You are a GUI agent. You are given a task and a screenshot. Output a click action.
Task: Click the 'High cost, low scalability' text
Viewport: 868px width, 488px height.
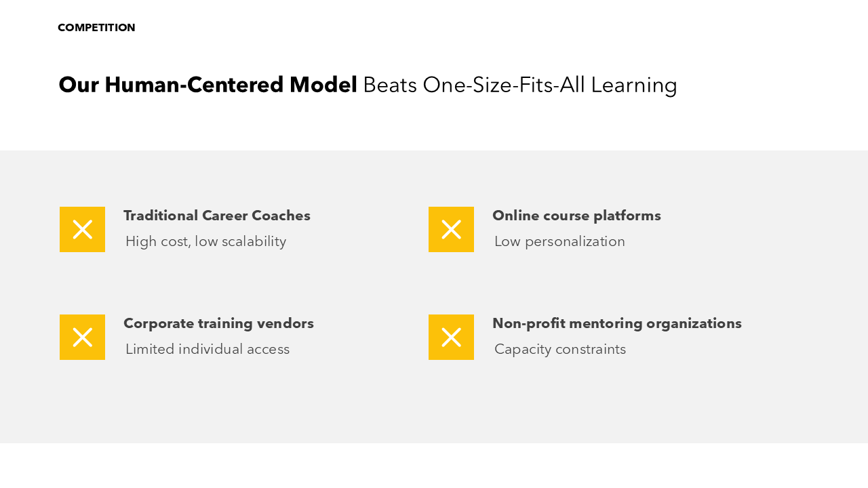[x=205, y=241]
